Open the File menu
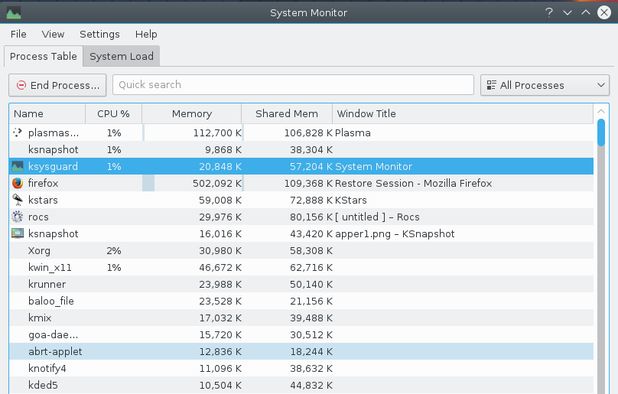 18,34
